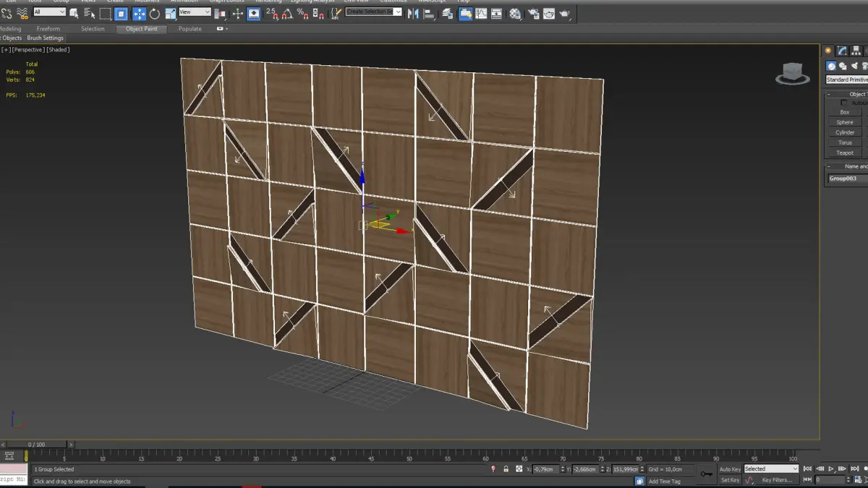868x488 pixels.
Task: Activate the Select and Scale tool
Action: point(171,13)
